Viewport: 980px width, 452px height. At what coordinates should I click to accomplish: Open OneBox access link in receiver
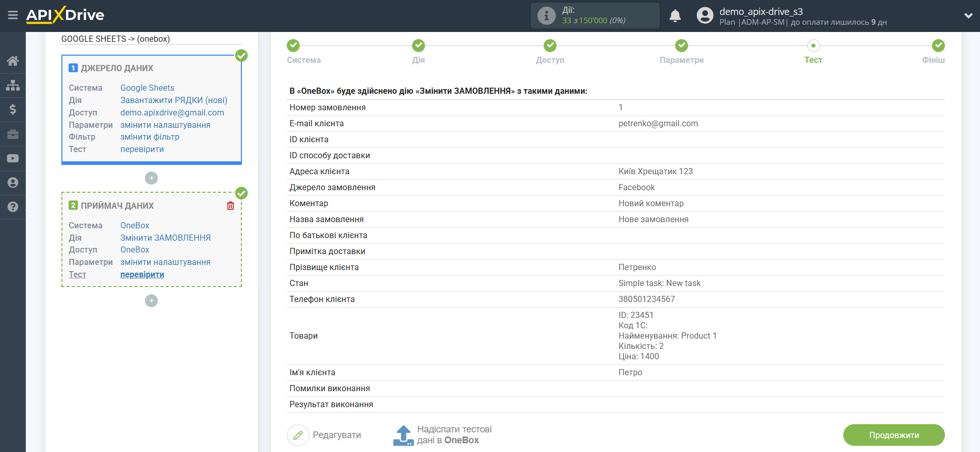[x=135, y=250]
